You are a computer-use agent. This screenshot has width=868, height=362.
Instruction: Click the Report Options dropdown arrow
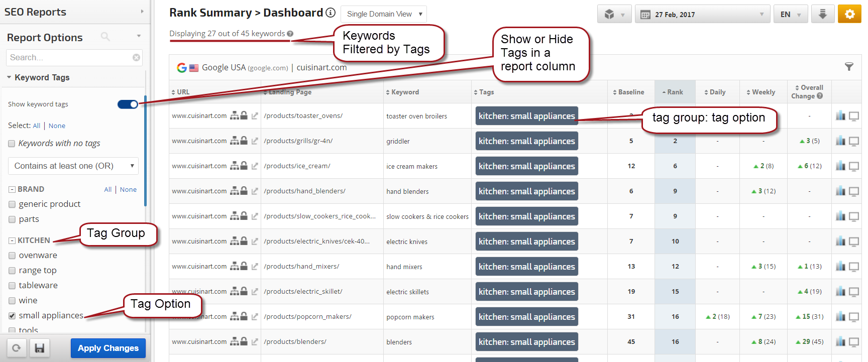click(139, 36)
